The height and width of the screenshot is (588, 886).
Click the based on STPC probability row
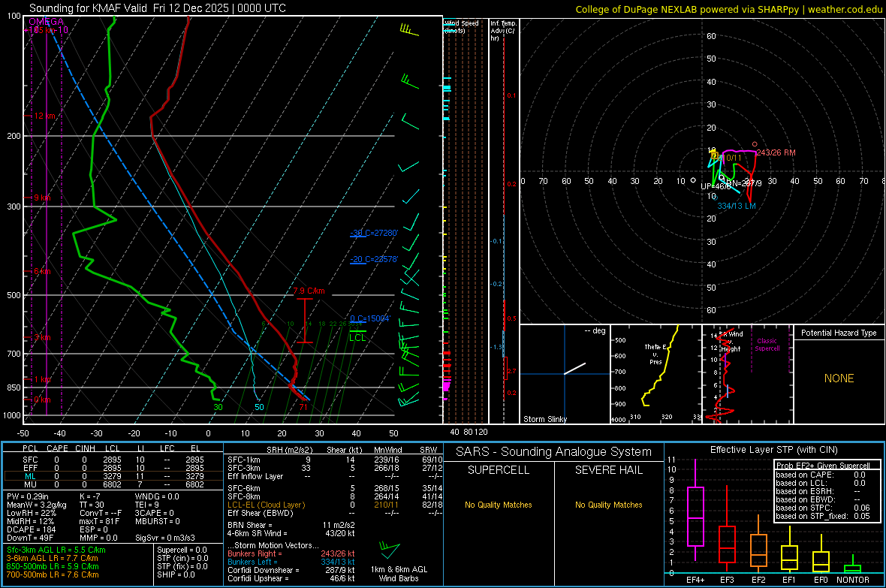[x=823, y=508]
